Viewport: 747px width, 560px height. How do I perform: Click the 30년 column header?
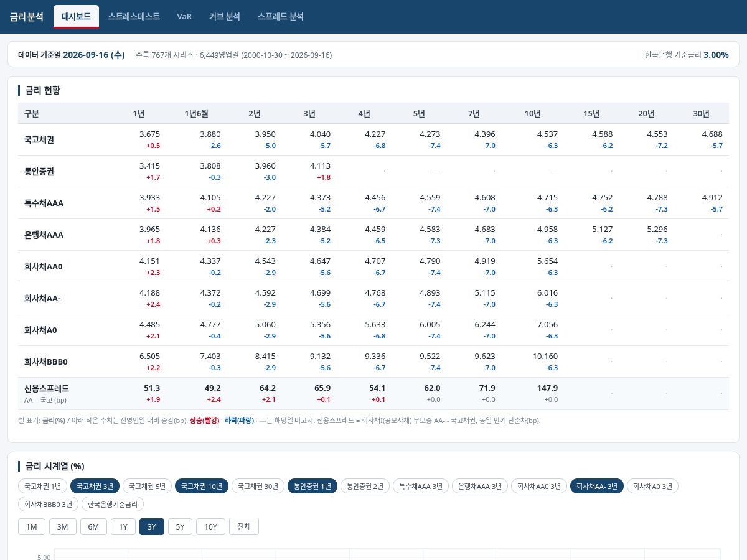[x=701, y=113]
